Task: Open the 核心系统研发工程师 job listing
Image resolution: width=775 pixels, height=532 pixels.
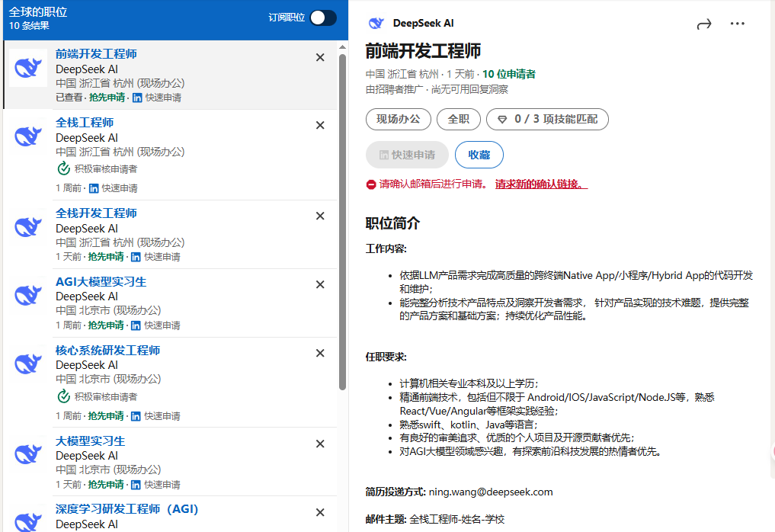Action: [x=107, y=350]
